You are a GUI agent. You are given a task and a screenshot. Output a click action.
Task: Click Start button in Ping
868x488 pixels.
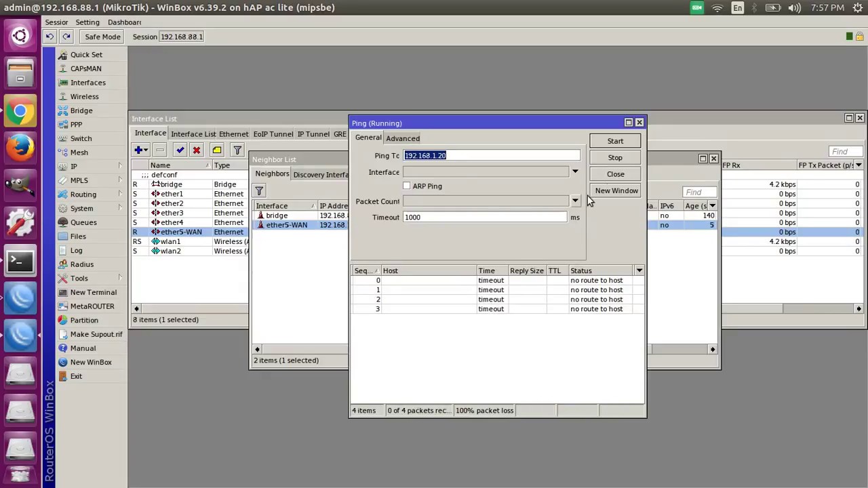click(615, 141)
